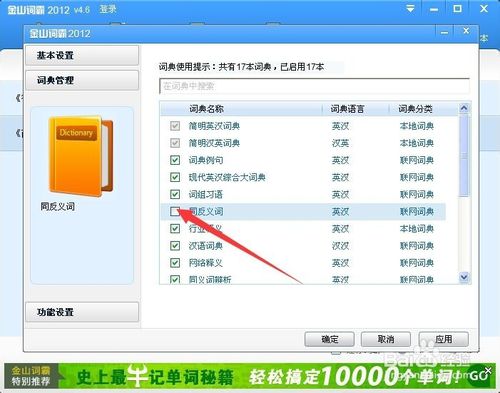Uncheck 网络释义 checkbox
This screenshot has height=393, width=500.
(x=175, y=263)
